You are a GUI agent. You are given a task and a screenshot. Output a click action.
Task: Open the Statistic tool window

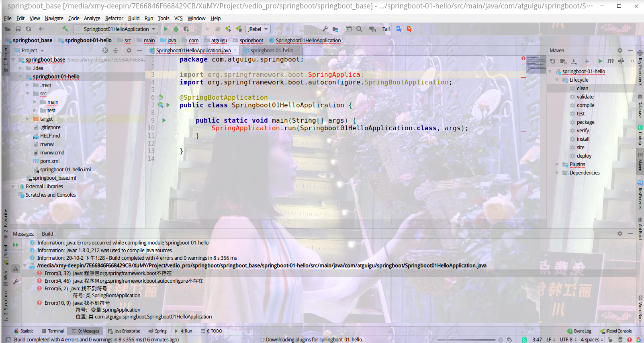[x=24, y=331]
